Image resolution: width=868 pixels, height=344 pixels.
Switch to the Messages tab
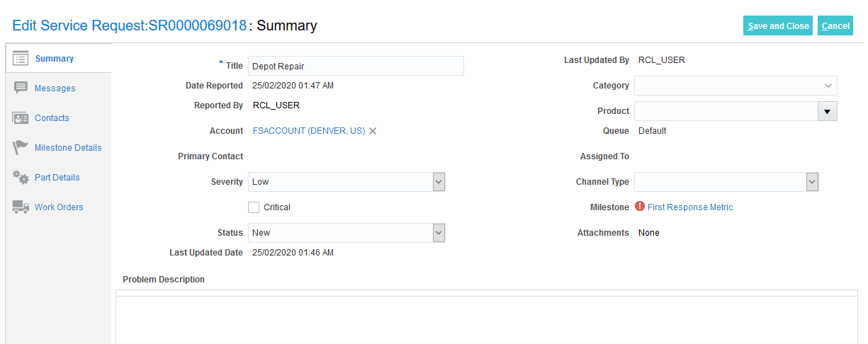point(55,88)
